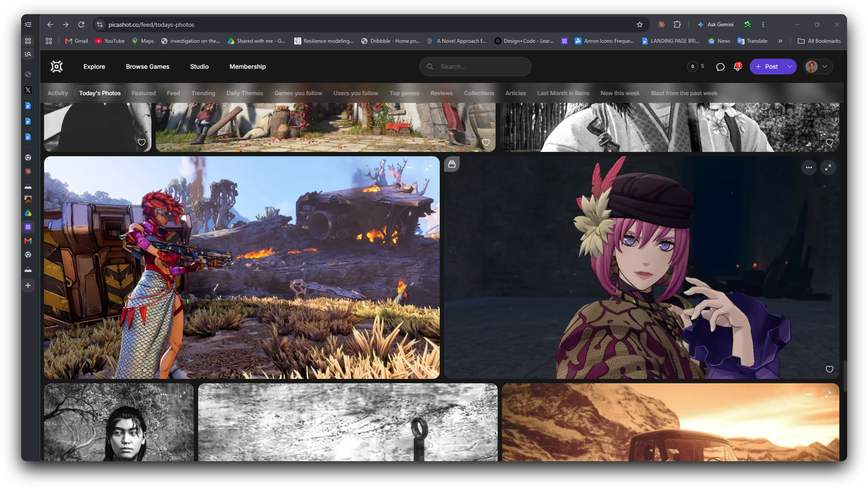Image resolution: width=868 pixels, height=489 pixels.
Task: Open the YouTube bookmark
Action: pyautogui.click(x=110, y=41)
